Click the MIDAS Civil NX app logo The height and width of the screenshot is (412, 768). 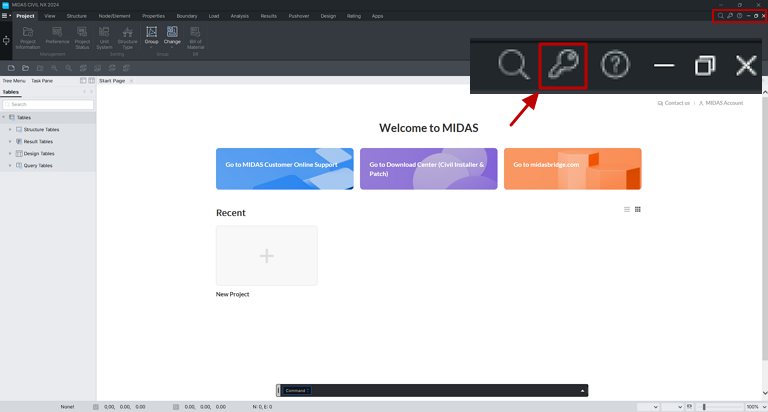5,5
